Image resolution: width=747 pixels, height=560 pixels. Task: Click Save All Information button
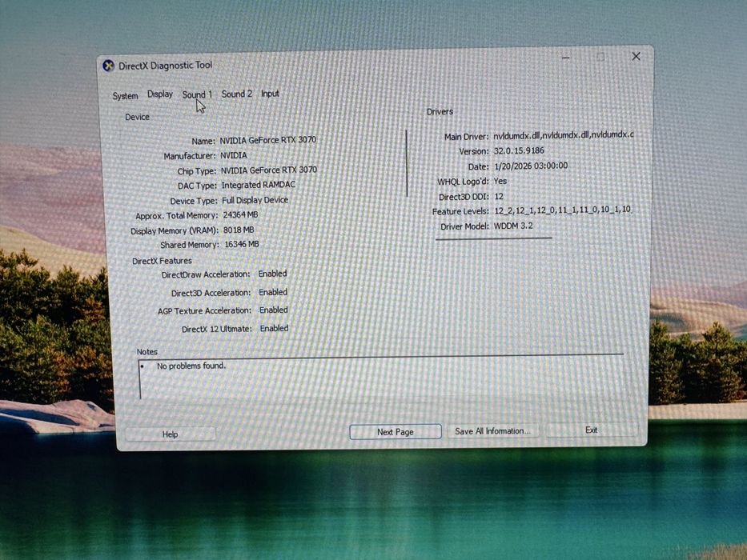[x=492, y=431]
